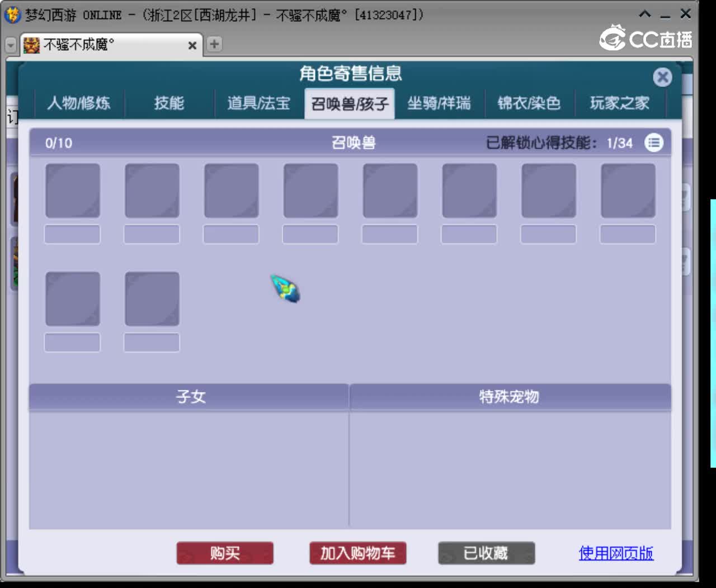
Task: Click the name label under the first slot
Action: (72, 234)
